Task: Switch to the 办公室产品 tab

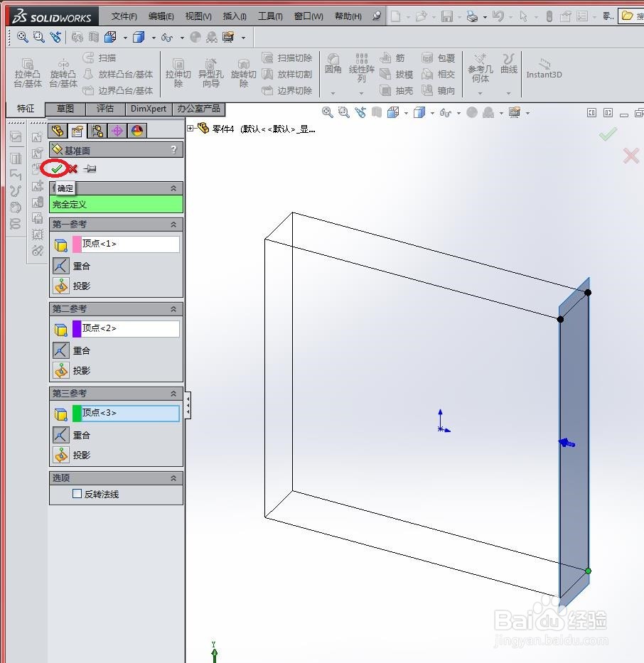Action: [199, 109]
